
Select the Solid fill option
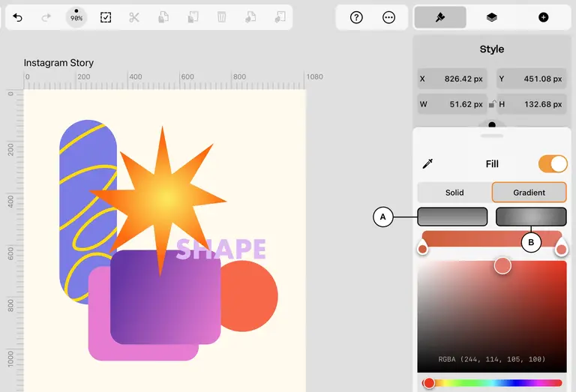coord(454,193)
